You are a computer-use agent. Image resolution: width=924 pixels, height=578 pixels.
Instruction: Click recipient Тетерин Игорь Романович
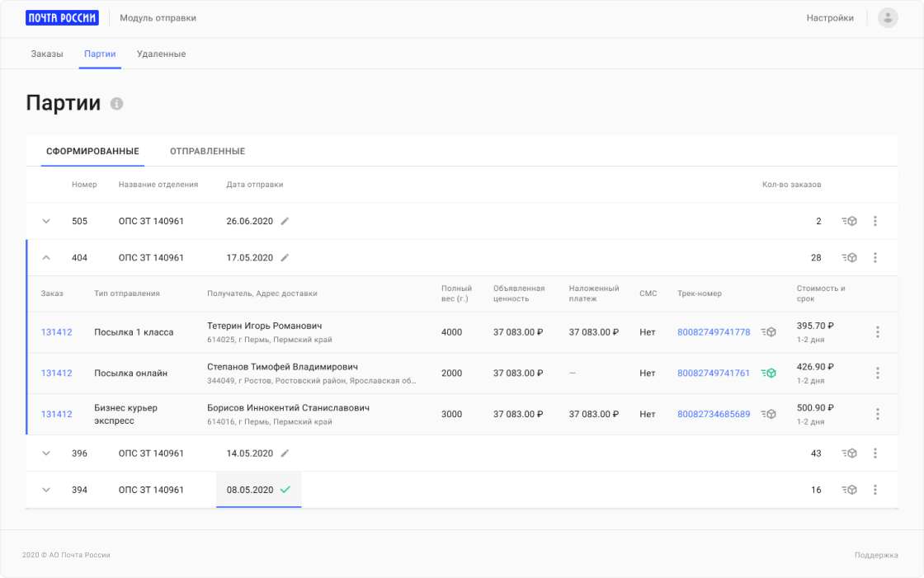265,326
